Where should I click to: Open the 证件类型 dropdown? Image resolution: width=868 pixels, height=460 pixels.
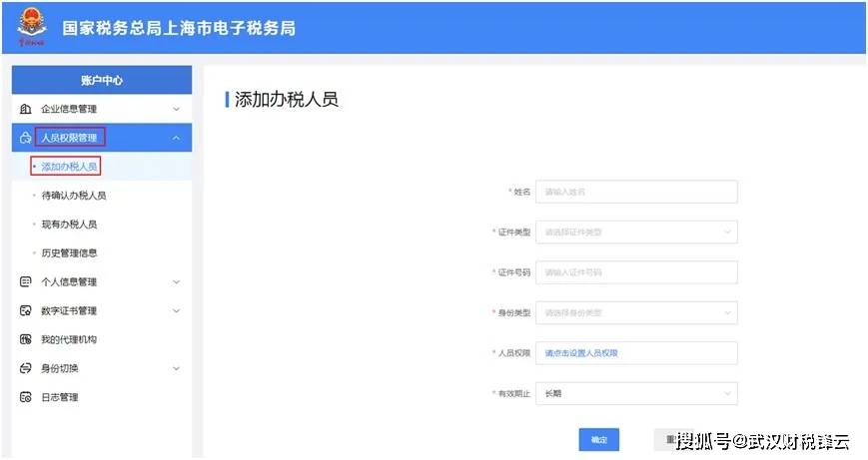coord(636,232)
